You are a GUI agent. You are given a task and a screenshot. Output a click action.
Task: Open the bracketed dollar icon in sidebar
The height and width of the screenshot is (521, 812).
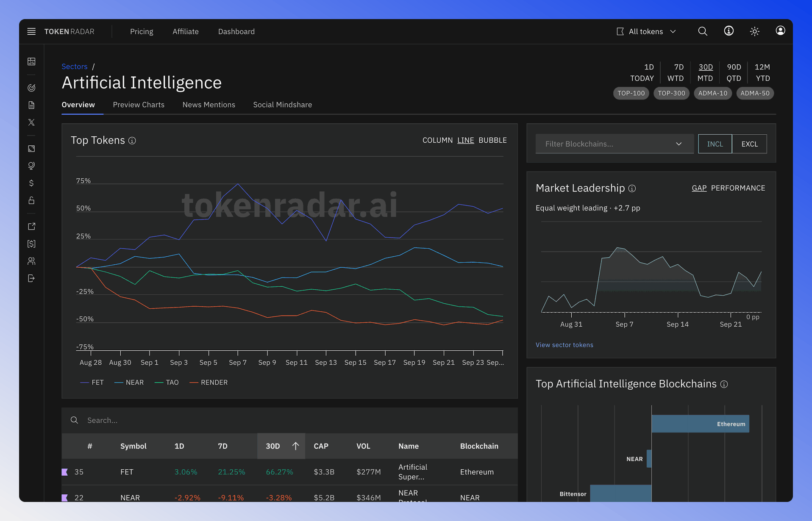(x=31, y=244)
